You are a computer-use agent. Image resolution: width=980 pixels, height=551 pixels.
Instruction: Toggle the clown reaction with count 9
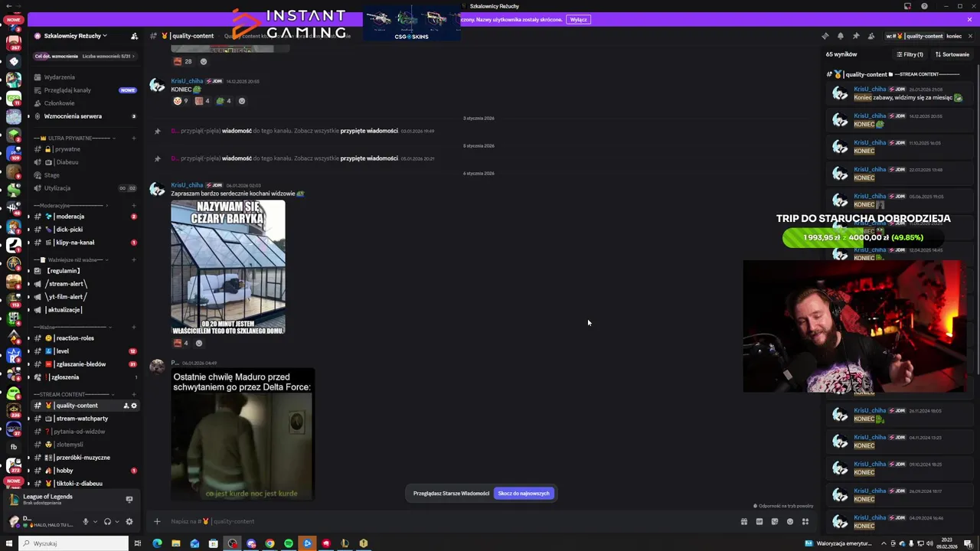(x=181, y=101)
